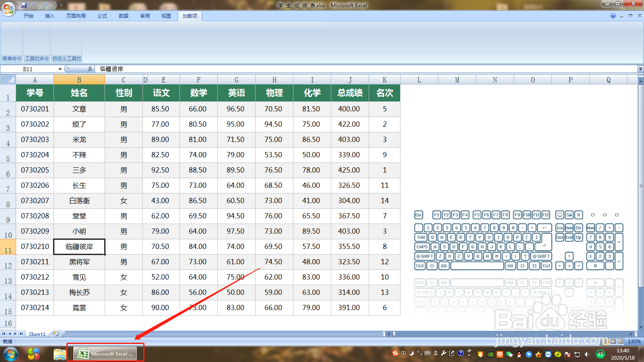Open the 公式 ribbon tab
The width and height of the screenshot is (644, 362).
(x=102, y=16)
